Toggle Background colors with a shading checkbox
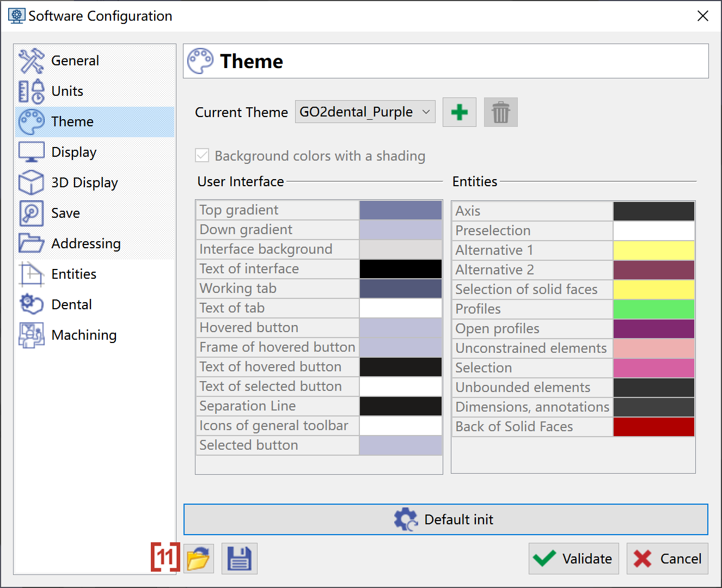Screen dimensions: 722x588 point(202,156)
